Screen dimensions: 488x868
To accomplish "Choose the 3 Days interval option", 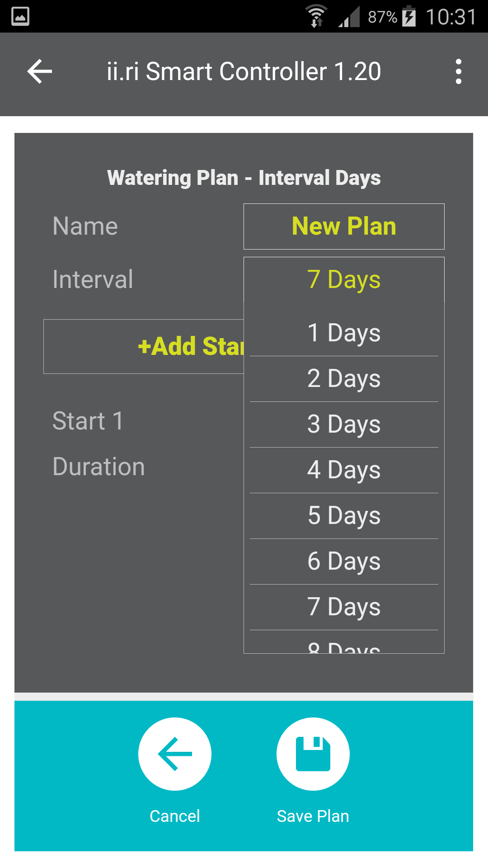I will (x=344, y=425).
